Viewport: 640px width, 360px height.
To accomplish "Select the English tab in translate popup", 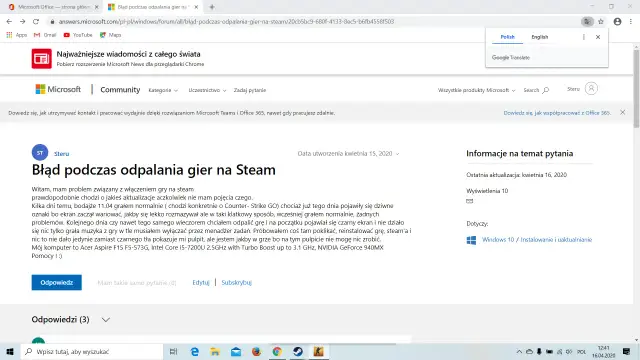I will pyautogui.click(x=540, y=37).
